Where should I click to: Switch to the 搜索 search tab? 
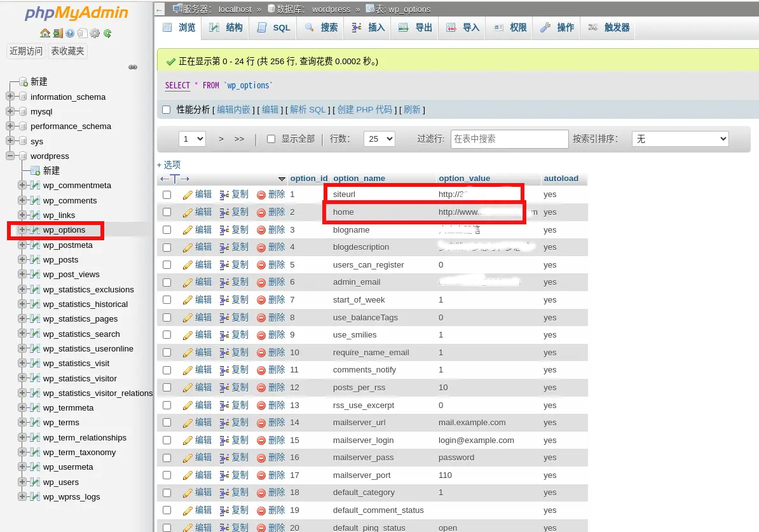click(322, 27)
